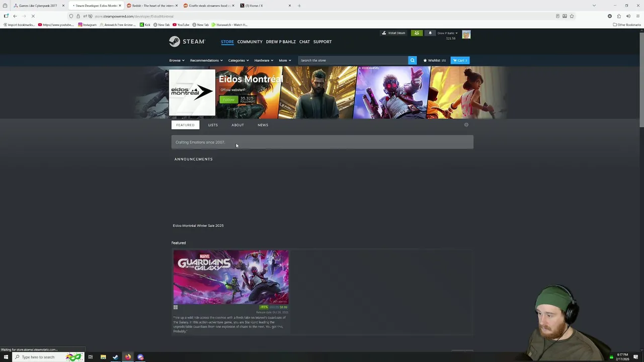Image resolution: width=644 pixels, height=362 pixels.
Task: Expand the Recommendations dropdown
Action: [x=206, y=60]
